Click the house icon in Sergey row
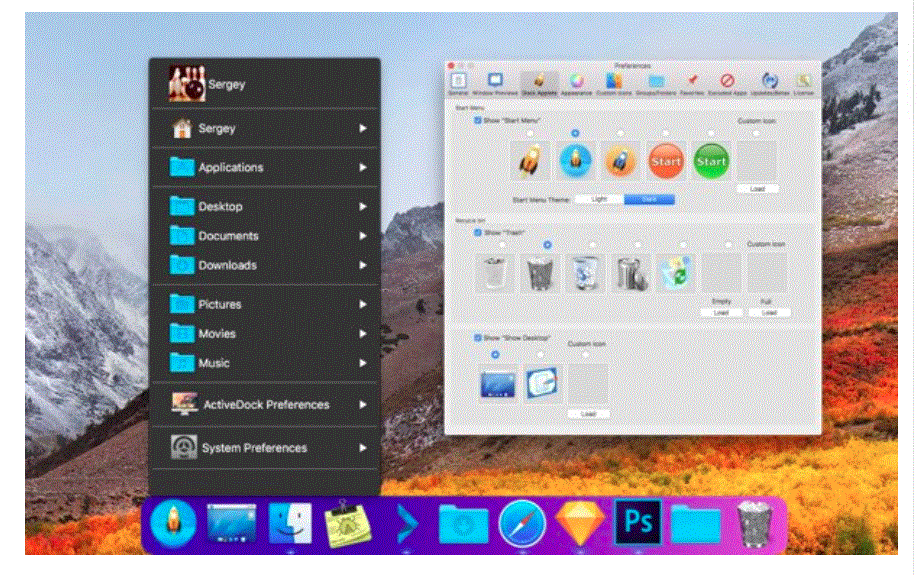The width and height of the screenshot is (917, 575). click(182, 128)
